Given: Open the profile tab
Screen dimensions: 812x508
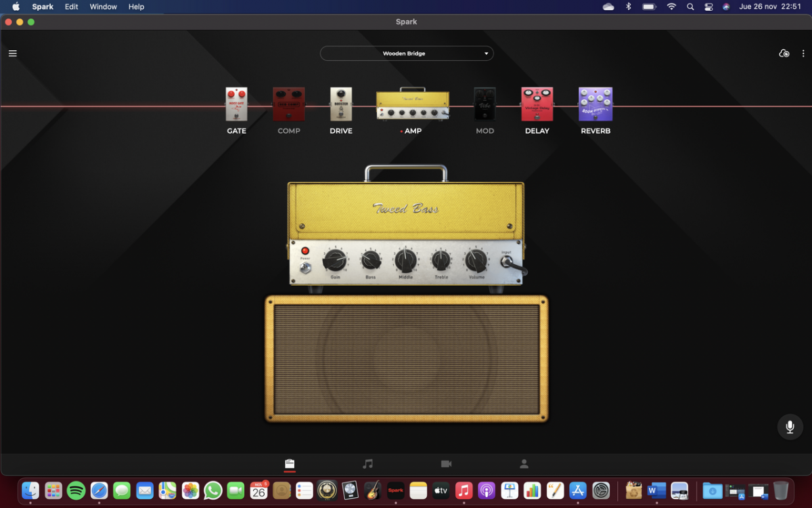Looking at the screenshot, I should 524,464.
